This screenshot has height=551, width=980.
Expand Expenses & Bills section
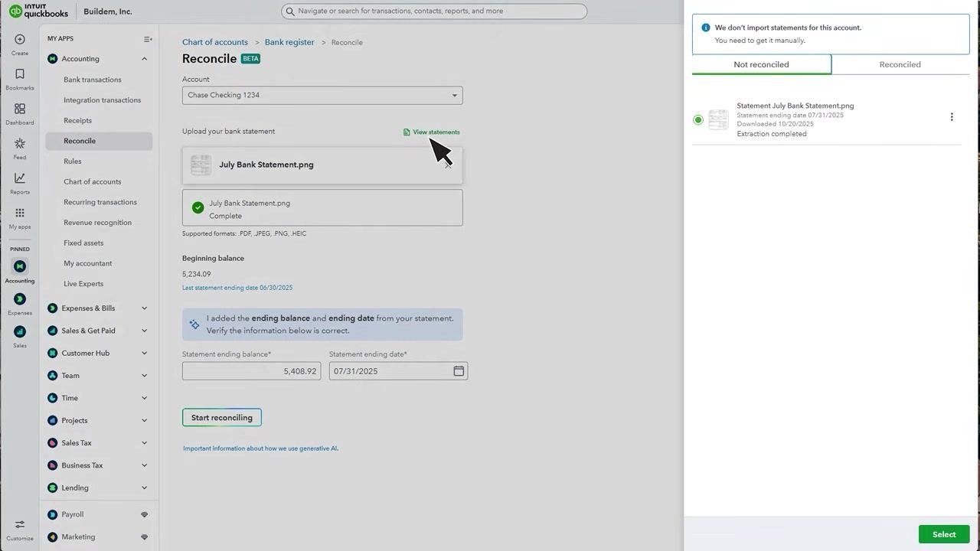point(144,308)
